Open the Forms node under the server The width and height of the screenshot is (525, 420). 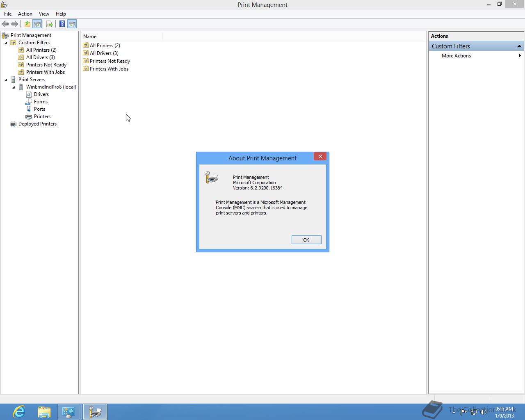coord(41,102)
